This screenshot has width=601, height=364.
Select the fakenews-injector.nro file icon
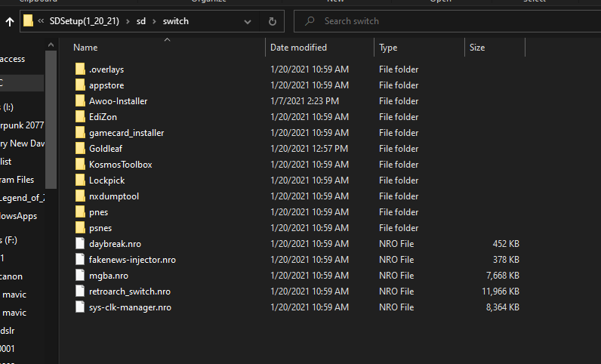point(80,259)
